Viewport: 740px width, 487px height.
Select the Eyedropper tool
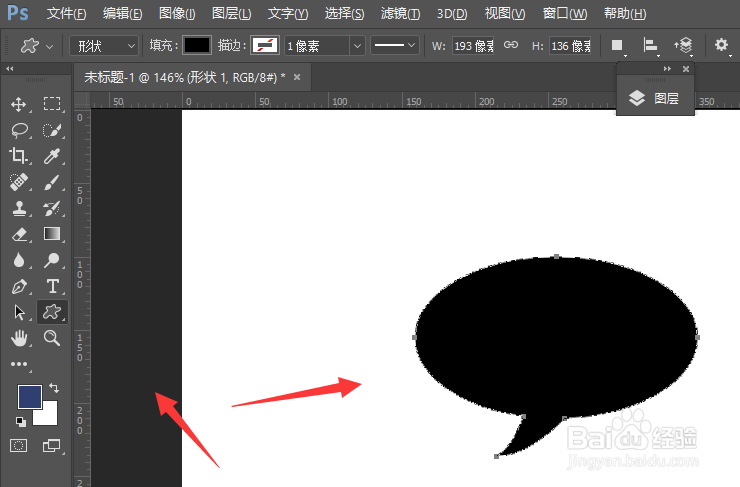tap(52, 156)
